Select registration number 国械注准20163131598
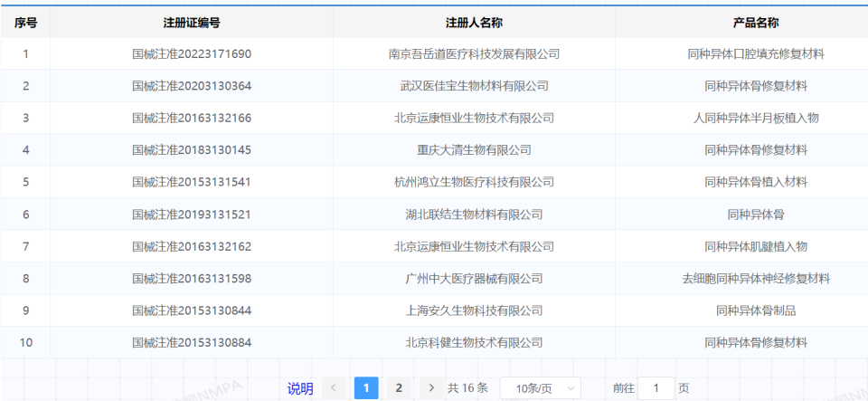Image resolution: width=868 pixels, height=401 pixels. pyautogui.click(x=192, y=279)
